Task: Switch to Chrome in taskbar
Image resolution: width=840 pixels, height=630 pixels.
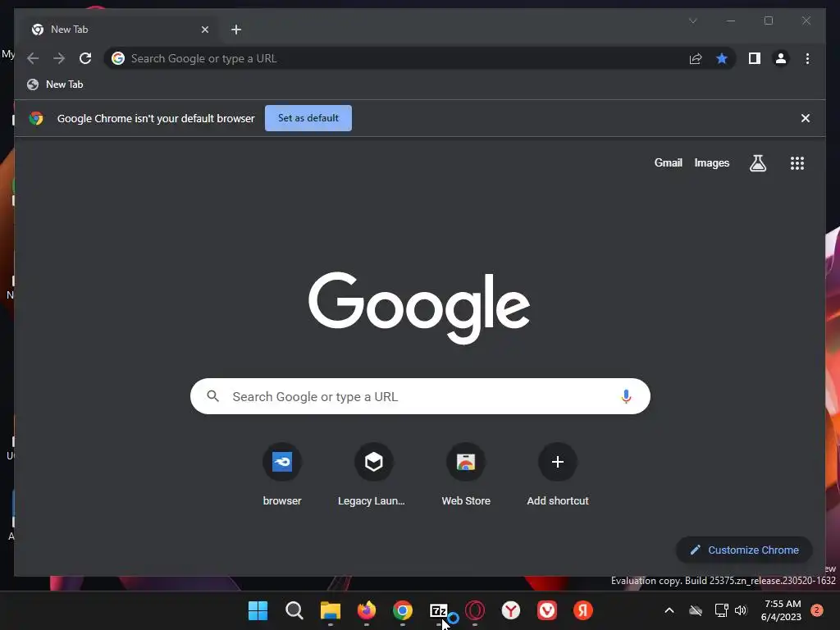Action: click(x=402, y=610)
